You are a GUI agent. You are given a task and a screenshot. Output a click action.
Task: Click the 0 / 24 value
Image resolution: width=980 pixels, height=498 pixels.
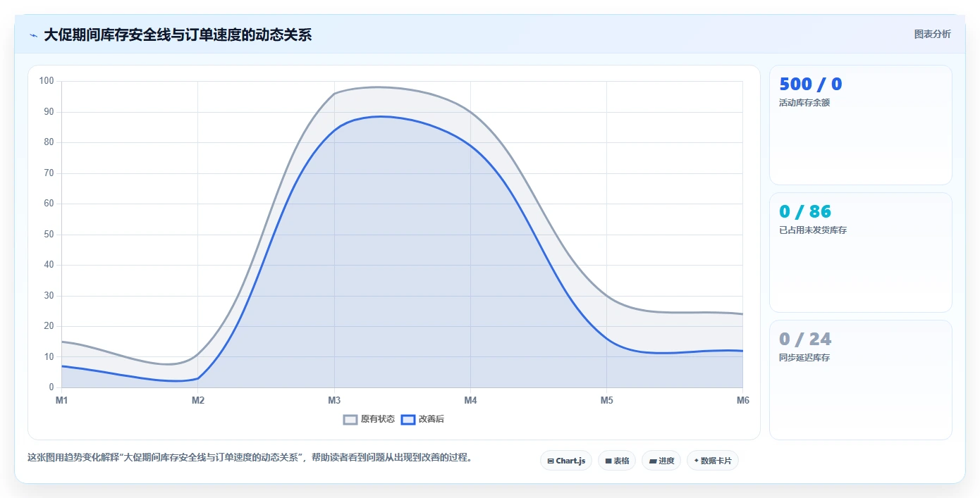[x=805, y=339]
